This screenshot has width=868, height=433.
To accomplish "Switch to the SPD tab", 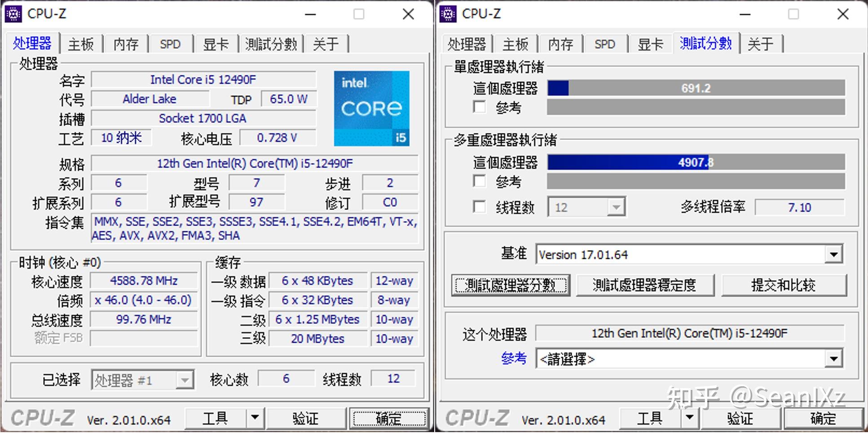I will 170,44.
